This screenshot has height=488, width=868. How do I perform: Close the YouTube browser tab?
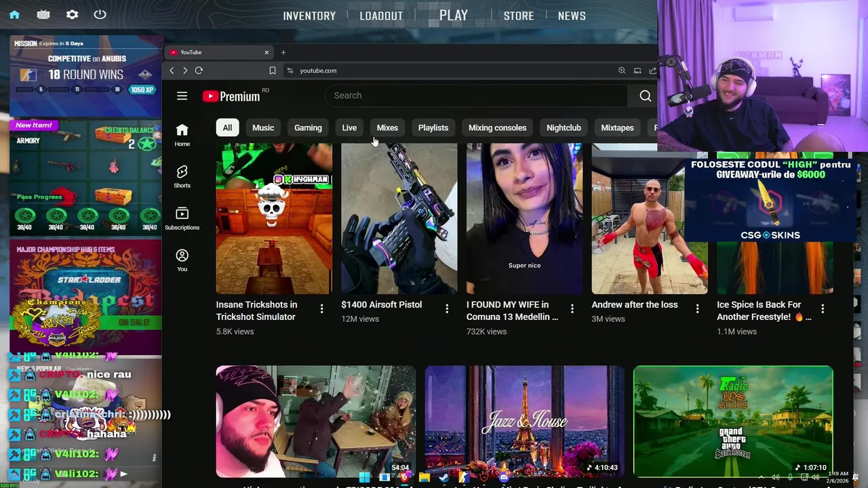tap(267, 52)
